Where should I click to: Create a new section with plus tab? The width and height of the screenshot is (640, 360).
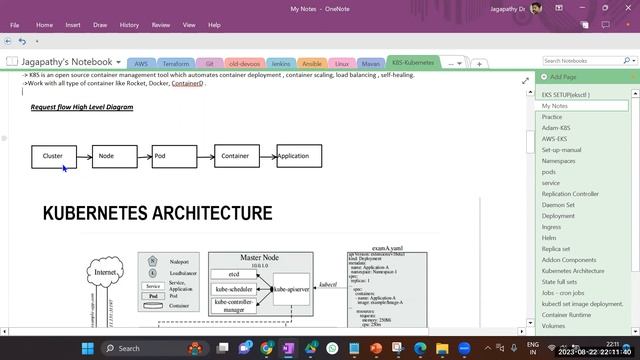(x=479, y=64)
